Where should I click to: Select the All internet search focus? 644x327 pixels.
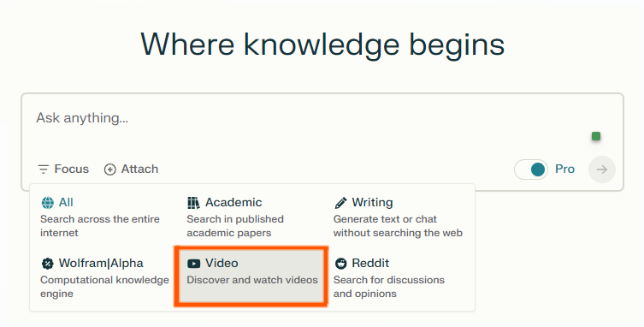pyautogui.click(x=104, y=217)
